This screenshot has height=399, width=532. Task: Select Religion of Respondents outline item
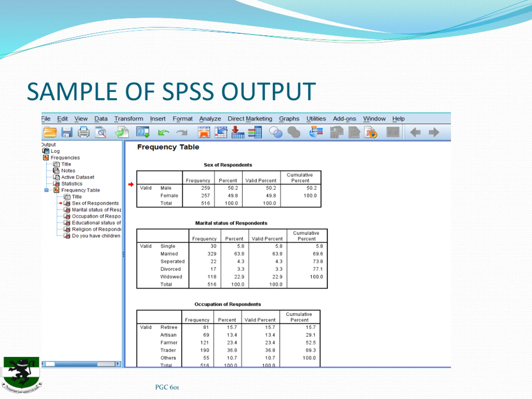coord(96,229)
